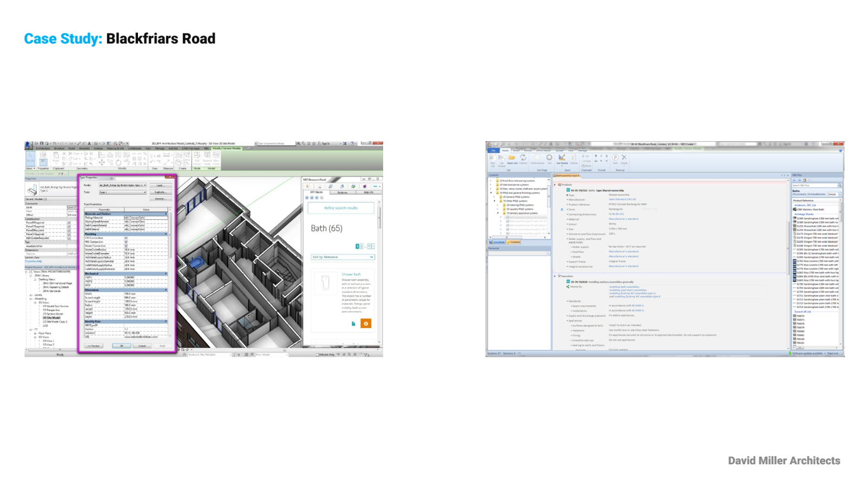Switch to RIBA PS tab in NBS Resource Panel
The height and width of the screenshot is (487, 868).
coord(369,192)
